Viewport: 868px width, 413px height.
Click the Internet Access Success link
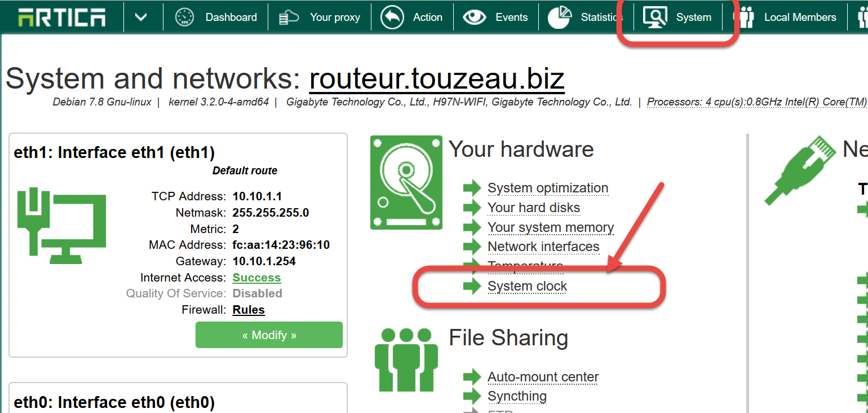(x=256, y=278)
